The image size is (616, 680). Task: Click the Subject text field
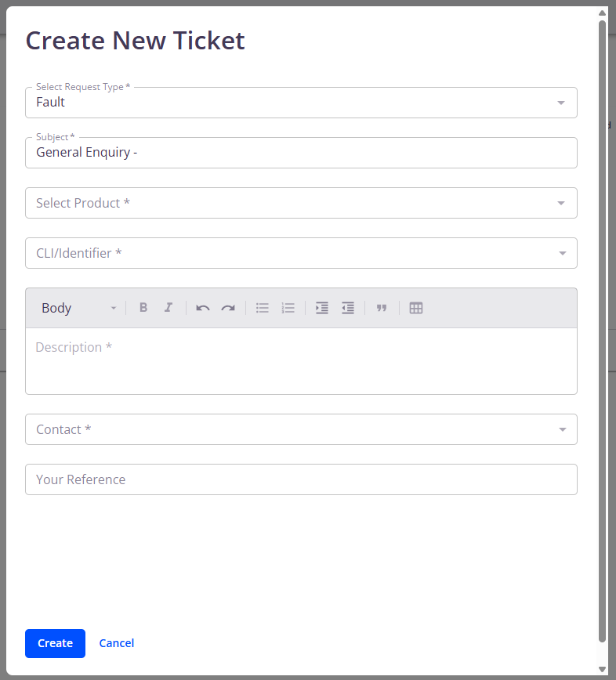(301, 153)
